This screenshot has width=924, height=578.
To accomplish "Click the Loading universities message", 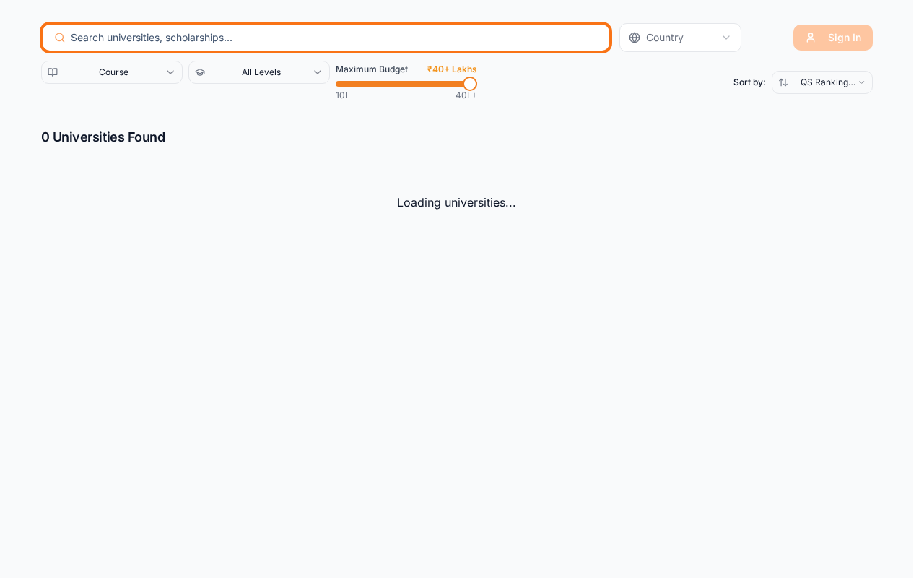I will tap(456, 202).
